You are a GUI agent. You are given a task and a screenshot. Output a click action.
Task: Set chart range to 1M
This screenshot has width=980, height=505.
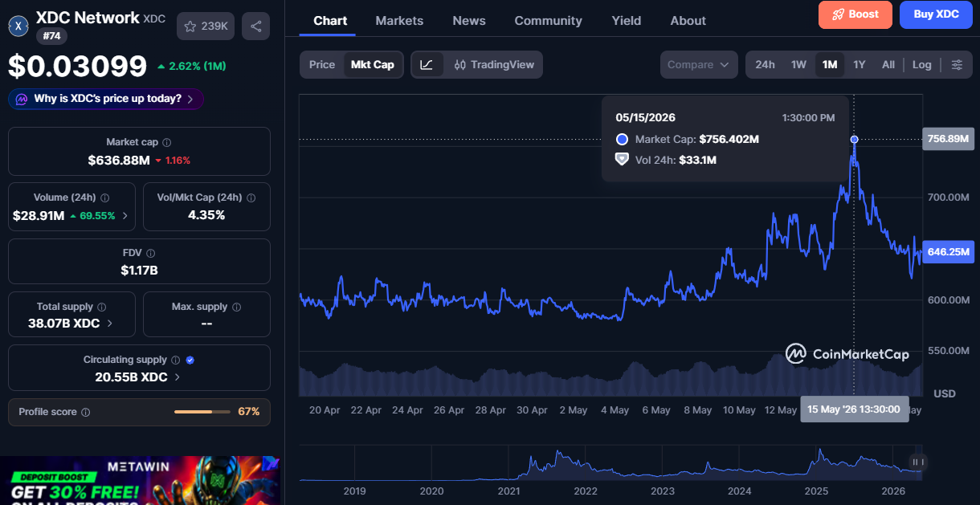830,65
